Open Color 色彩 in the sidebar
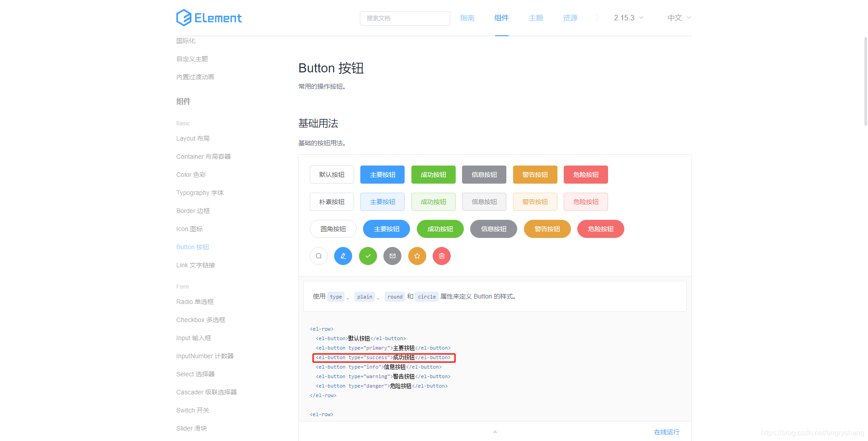 coord(191,175)
